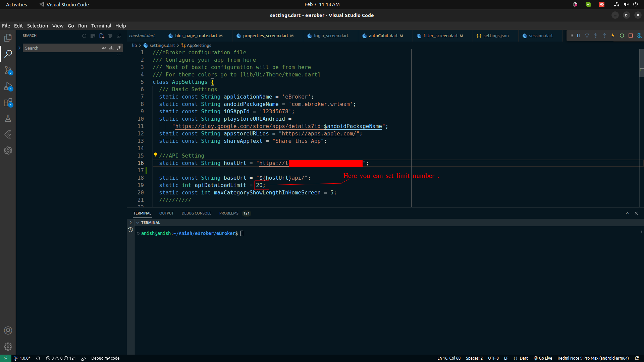Toggle Match Whole Word in search box
Image resolution: width=644 pixels, height=362 pixels.
click(111, 48)
